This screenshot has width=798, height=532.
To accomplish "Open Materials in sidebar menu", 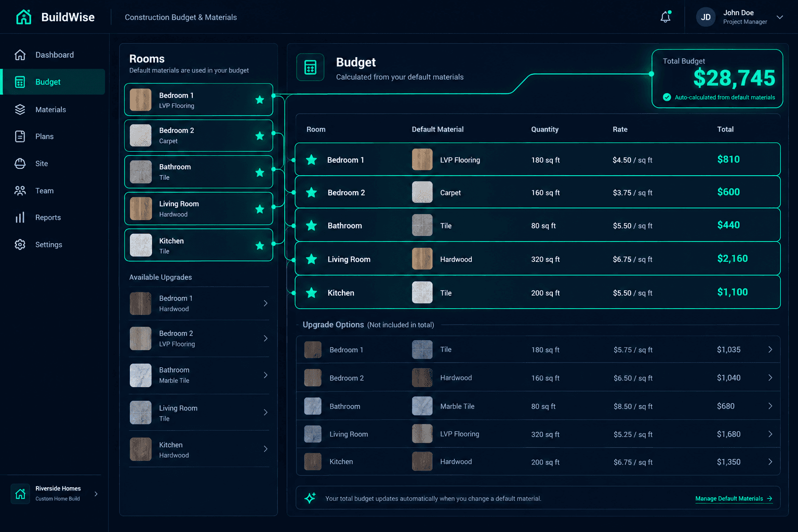I will tap(54, 110).
